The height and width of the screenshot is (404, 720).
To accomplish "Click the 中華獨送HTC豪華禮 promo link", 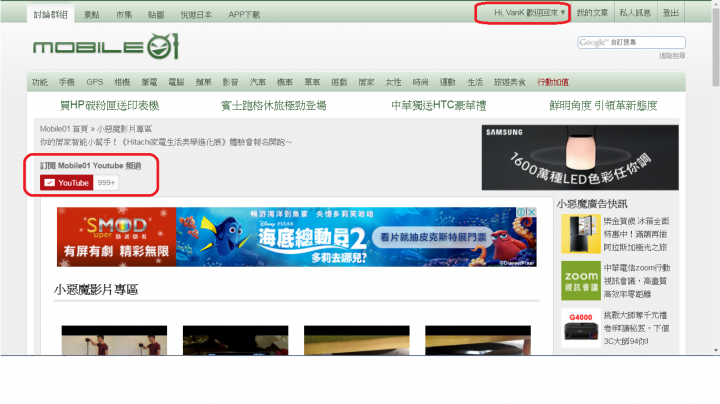I will tap(439, 106).
